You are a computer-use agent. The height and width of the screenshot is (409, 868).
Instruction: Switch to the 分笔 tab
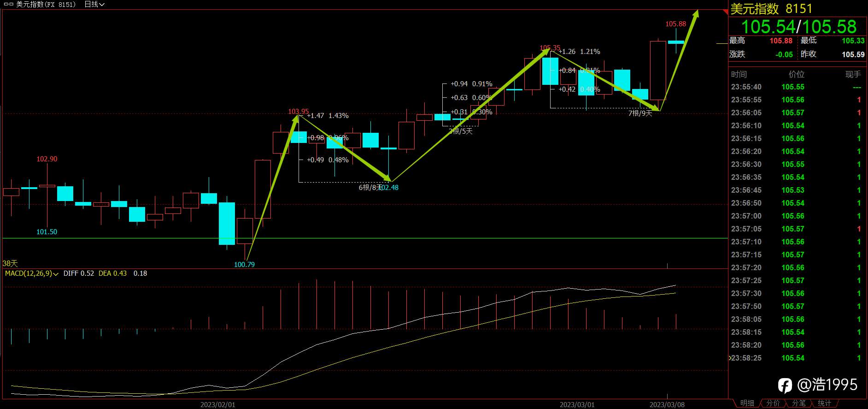point(798,403)
